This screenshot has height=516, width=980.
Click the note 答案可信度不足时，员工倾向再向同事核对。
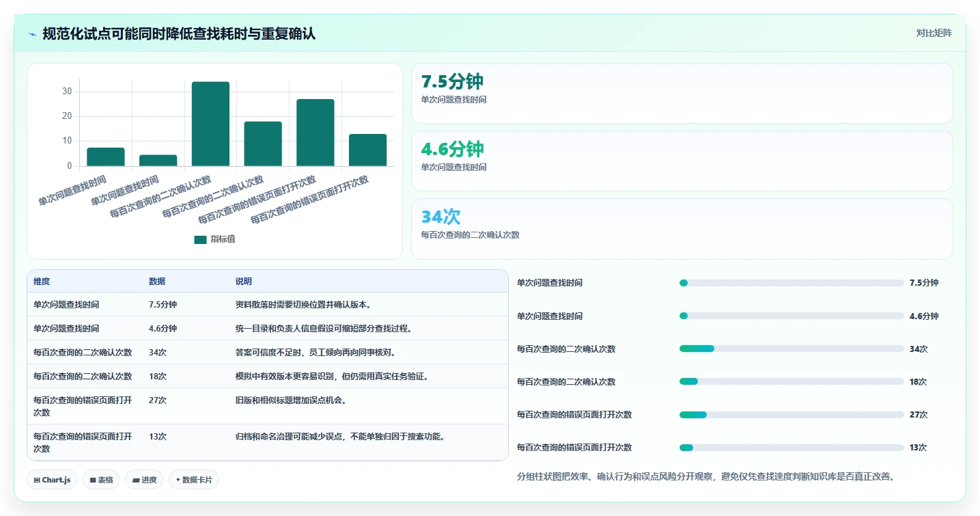click(x=316, y=353)
